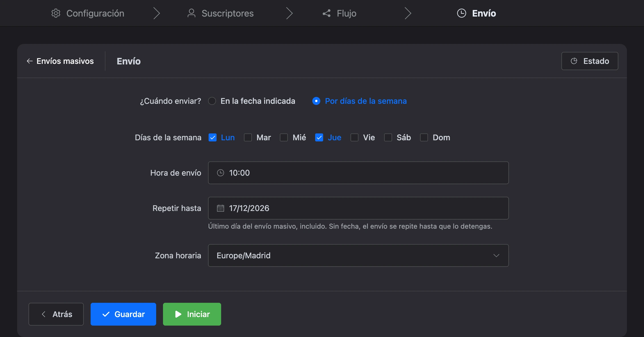Image resolution: width=644 pixels, height=337 pixels.
Task: Click the Configuración gear icon
Action: 56,13
